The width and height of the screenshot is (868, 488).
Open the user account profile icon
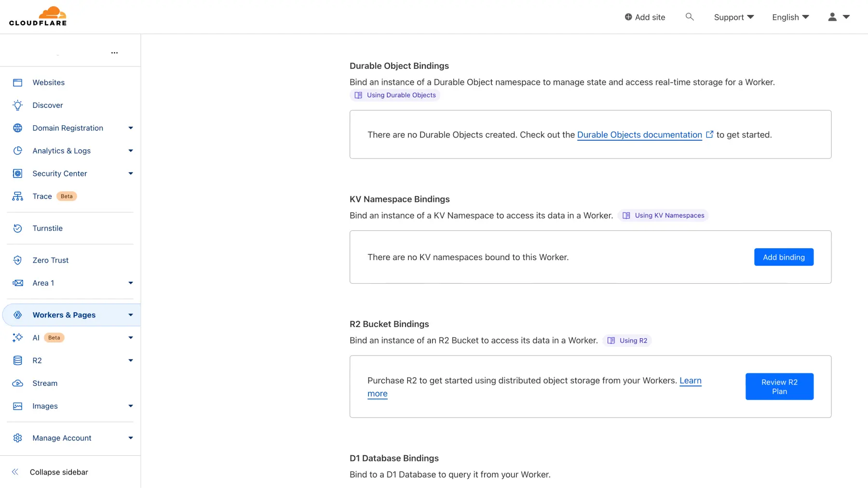click(832, 17)
